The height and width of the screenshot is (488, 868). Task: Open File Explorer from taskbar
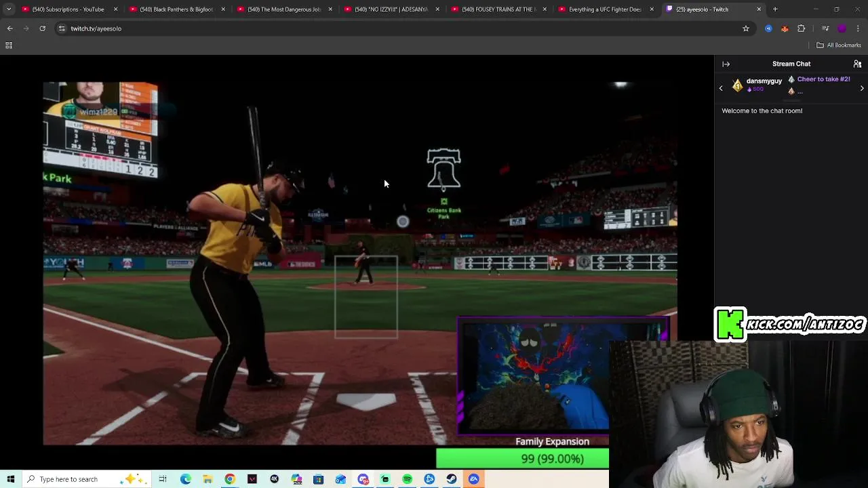coord(208,479)
